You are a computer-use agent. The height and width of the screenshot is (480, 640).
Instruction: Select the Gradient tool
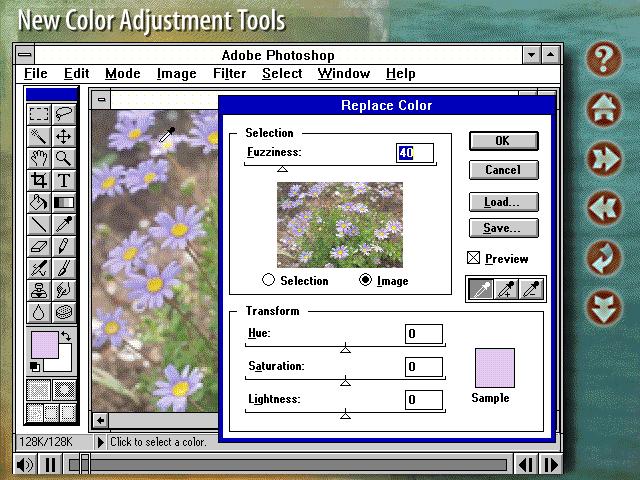click(64, 202)
